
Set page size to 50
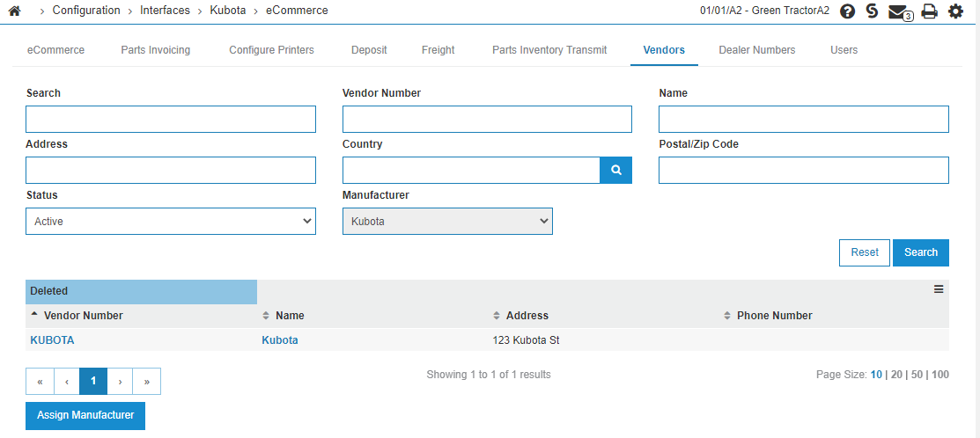917,375
